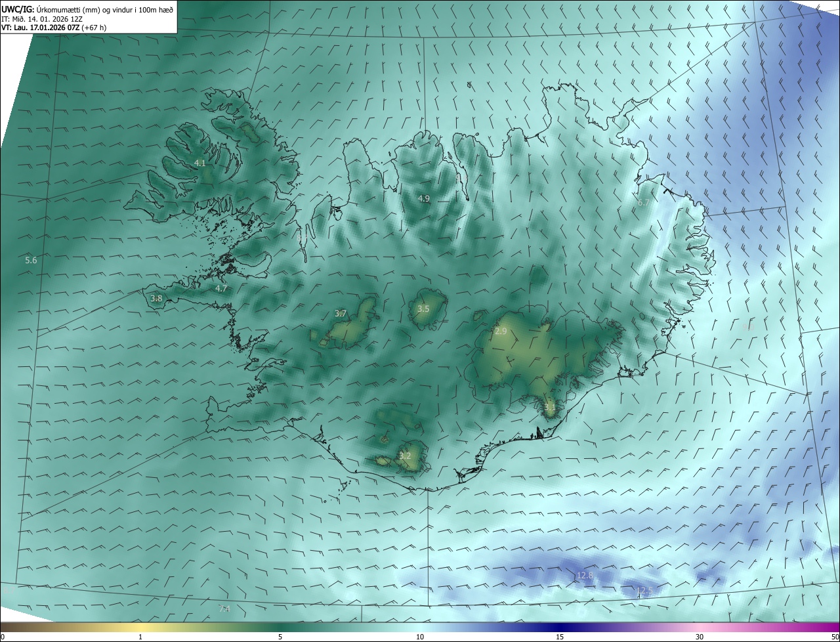This screenshot has height=642, width=840.
Task: Select the initial time line "IT: Mið. 14. 01. 2026 12Z"
Action: click(x=41, y=19)
